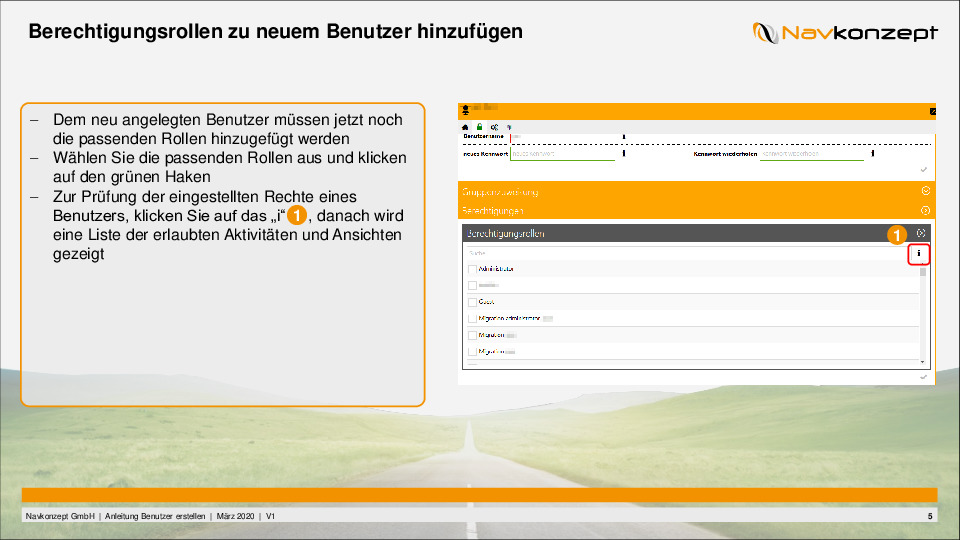Click the "i" info button in Berechtigungsrollen
This screenshot has height=540, width=960.
point(918,253)
